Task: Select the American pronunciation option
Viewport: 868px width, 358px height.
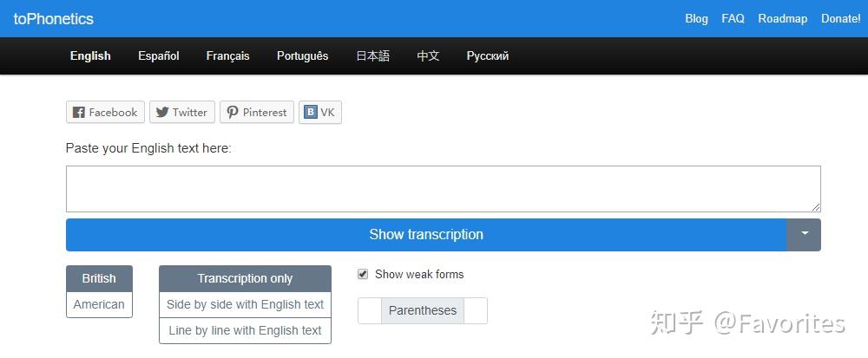Action: [99, 304]
